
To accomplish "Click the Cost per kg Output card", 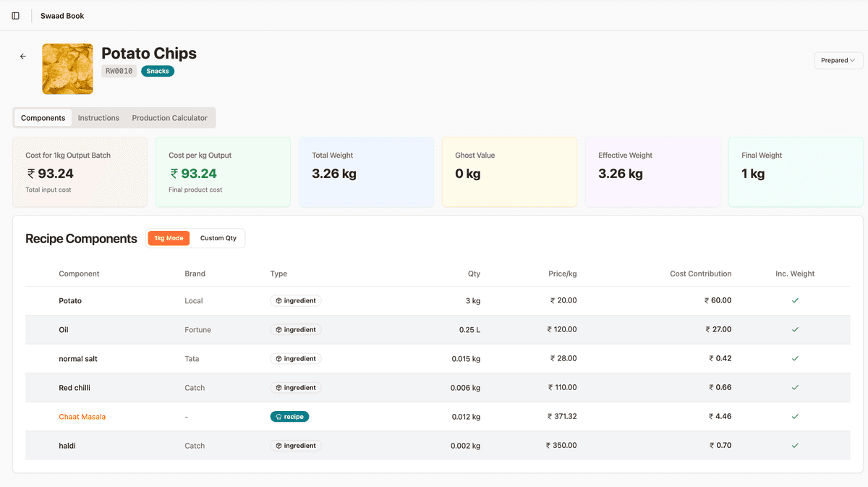I will [223, 172].
